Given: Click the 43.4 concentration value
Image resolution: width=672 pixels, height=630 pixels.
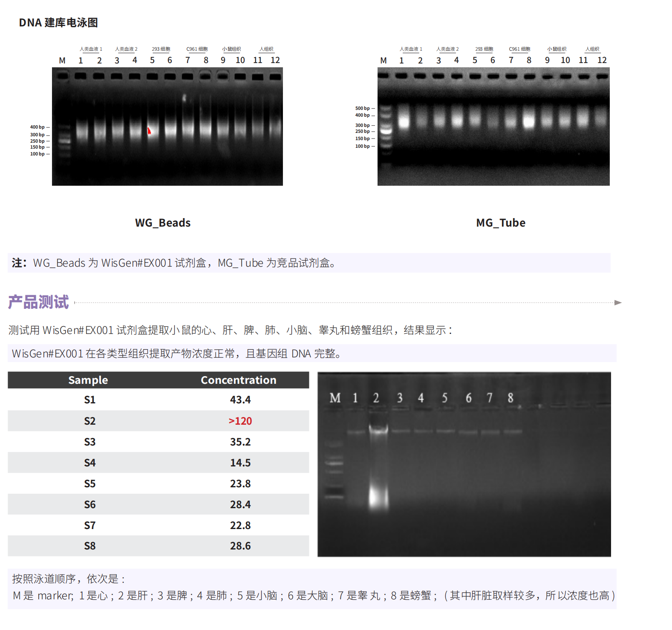Looking at the screenshot, I should point(240,400).
